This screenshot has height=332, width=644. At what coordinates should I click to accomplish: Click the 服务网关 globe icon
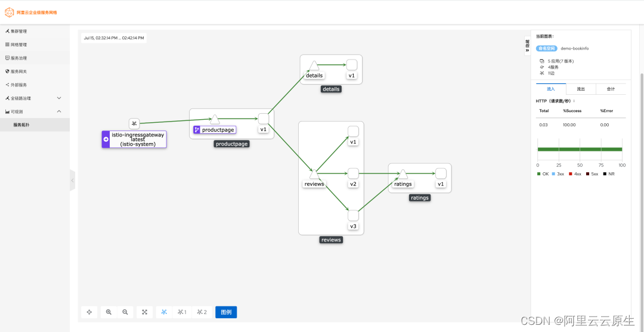(x=7, y=72)
